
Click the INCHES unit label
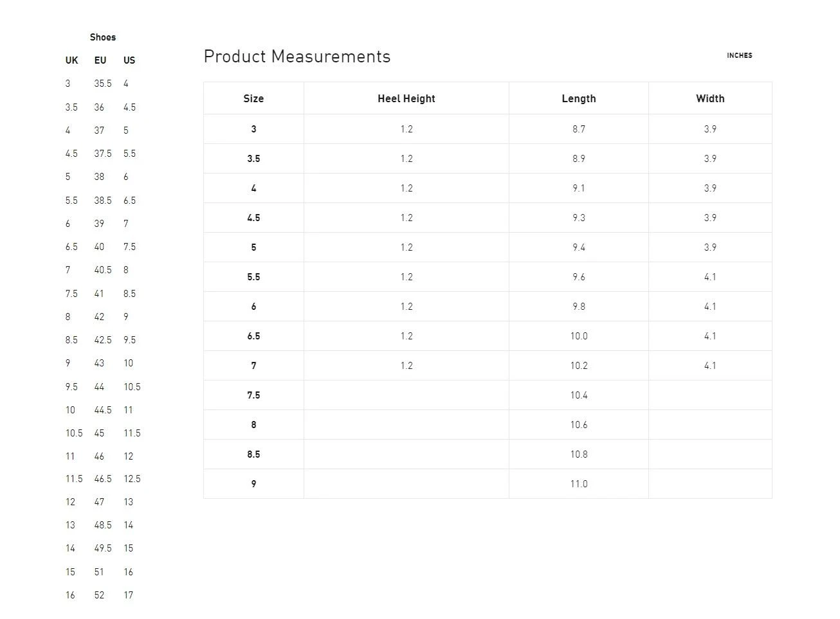coord(739,55)
